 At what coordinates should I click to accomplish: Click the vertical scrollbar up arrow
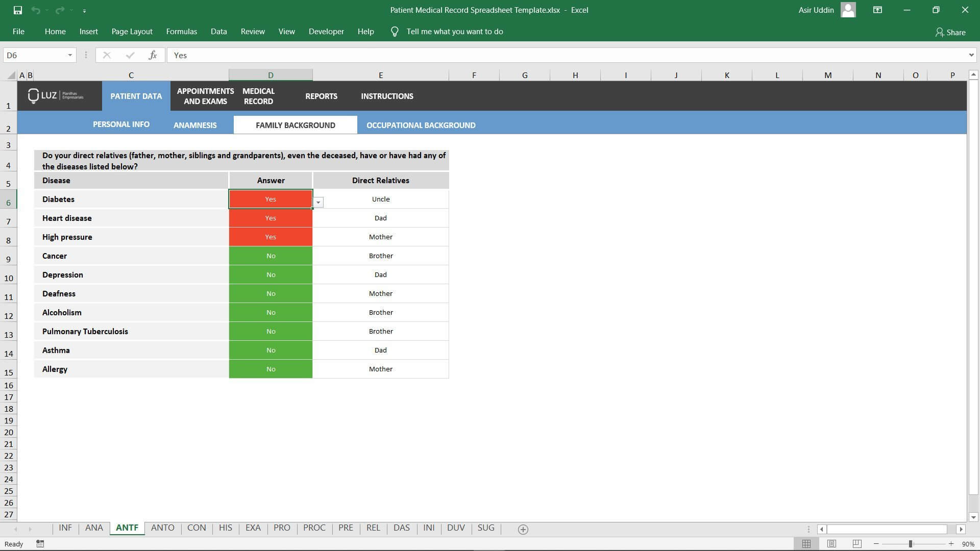point(973,75)
